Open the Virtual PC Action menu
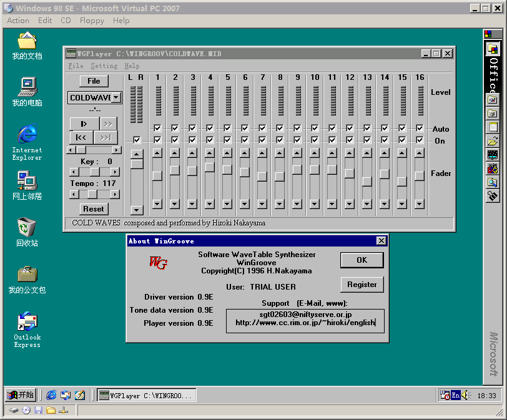Image resolution: width=507 pixels, height=420 pixels. (18, 21)
